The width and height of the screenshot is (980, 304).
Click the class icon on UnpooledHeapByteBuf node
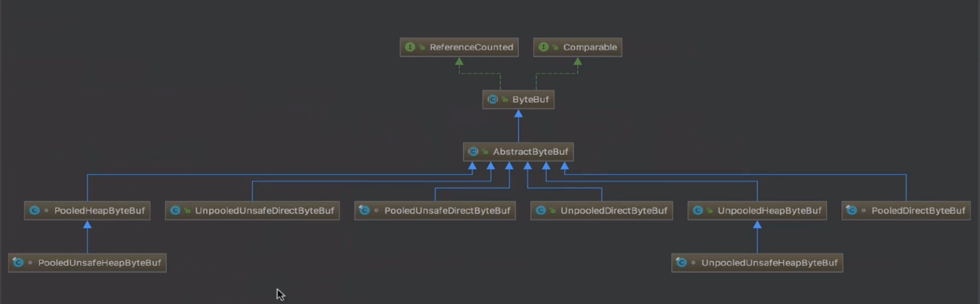click(698, 210)
